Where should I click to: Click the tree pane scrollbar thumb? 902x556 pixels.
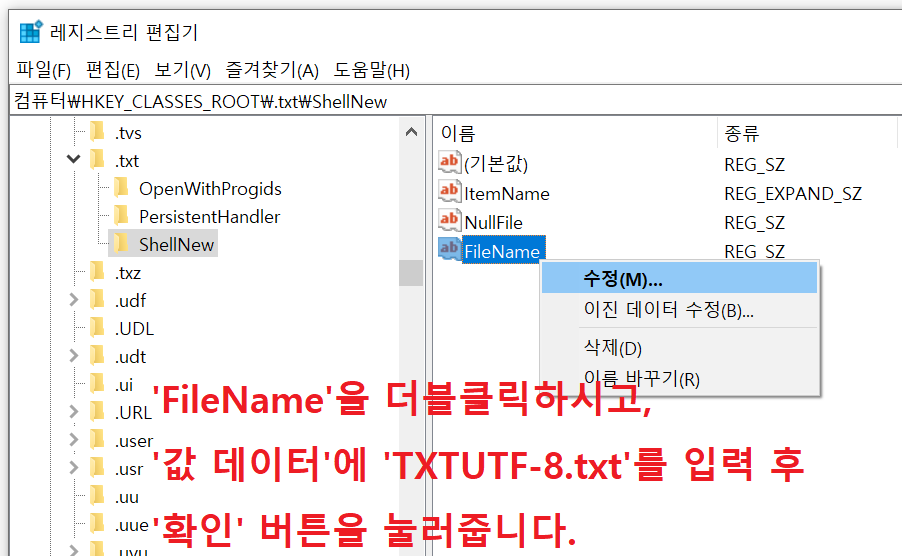(x=411, y=273)
